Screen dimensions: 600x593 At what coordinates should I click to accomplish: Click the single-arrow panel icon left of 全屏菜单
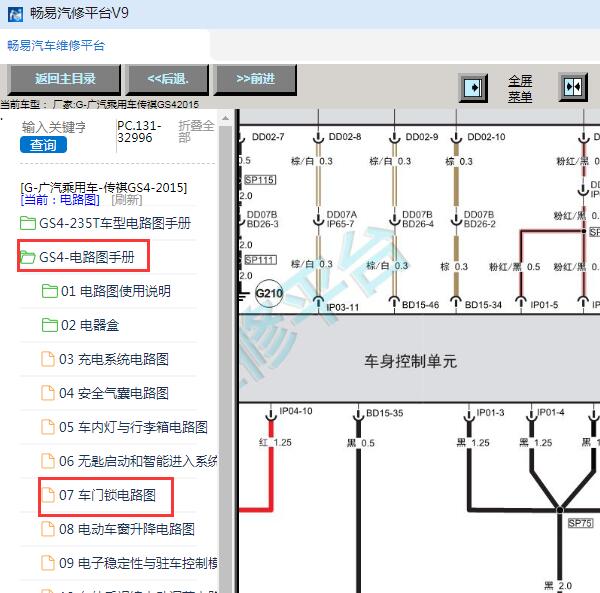click(473, 88)
